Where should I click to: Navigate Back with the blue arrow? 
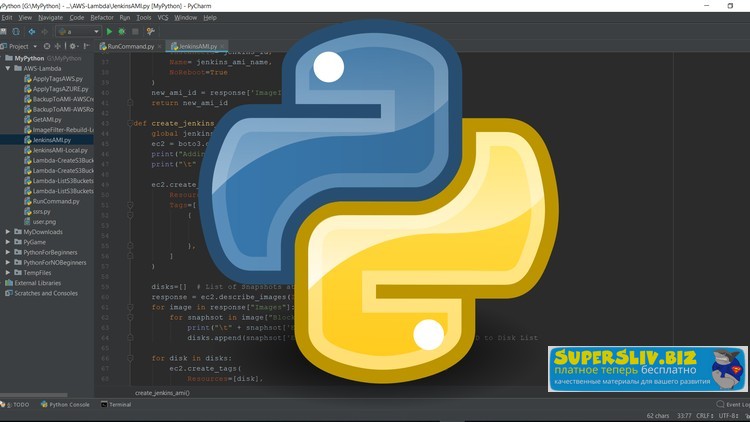[32, 32]
